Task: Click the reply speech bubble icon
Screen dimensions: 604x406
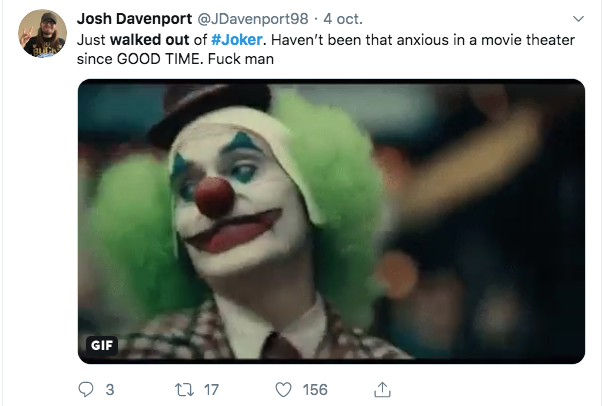Action: 84,388
